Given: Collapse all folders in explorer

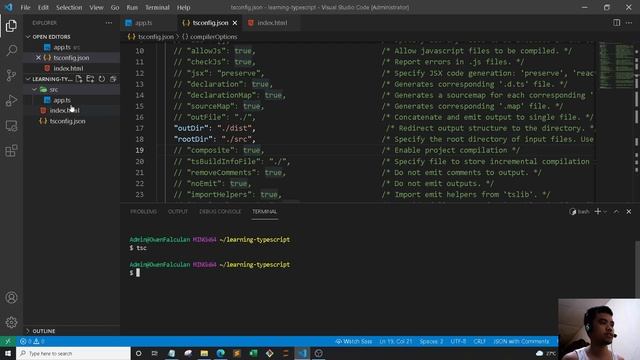Looking at the screenshot, I should [113, 79].
